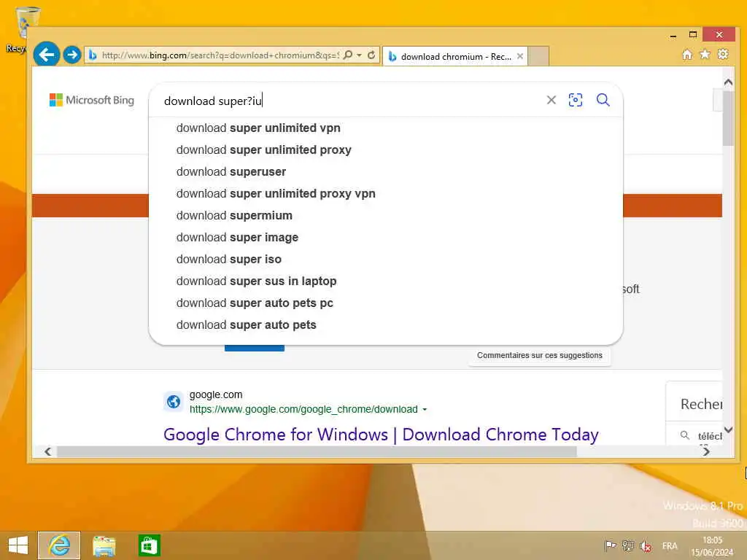Maximize the Internet Explorer window
747x560 pixels.
click(x=693, y=35)
